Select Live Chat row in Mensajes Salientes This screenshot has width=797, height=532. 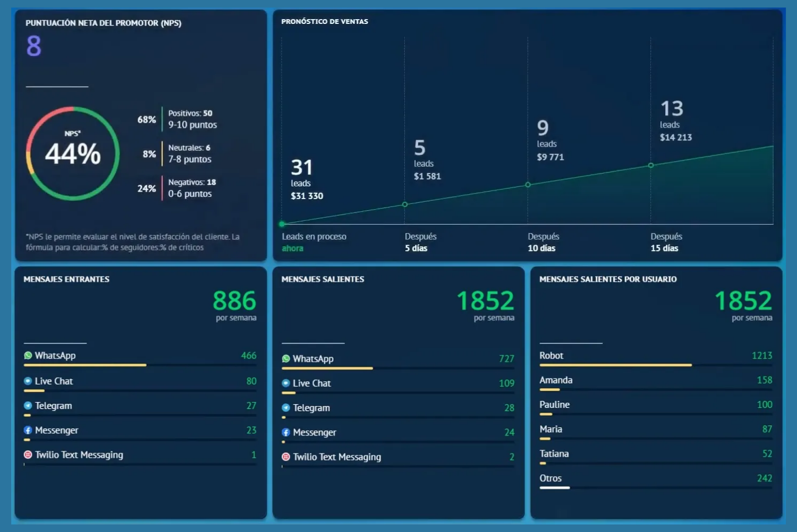(398, 385)
